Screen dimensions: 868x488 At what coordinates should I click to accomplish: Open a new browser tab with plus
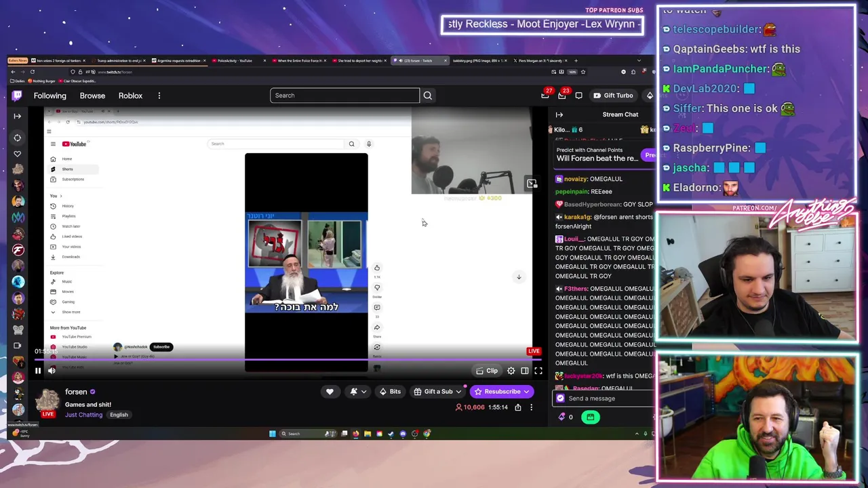point(576,60)
